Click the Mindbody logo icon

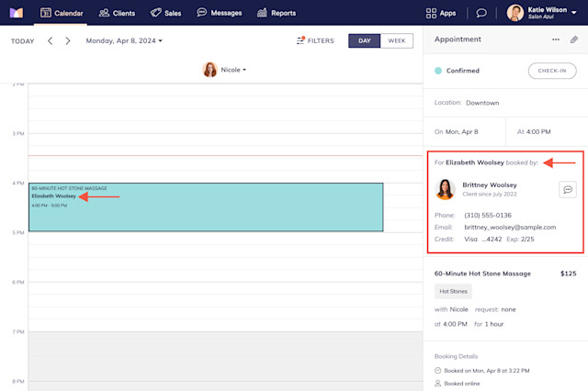17,13
